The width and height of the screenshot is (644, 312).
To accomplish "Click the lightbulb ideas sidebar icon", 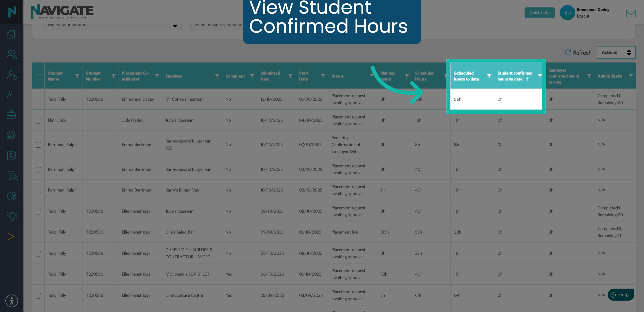I will click(x=12, y=216).
